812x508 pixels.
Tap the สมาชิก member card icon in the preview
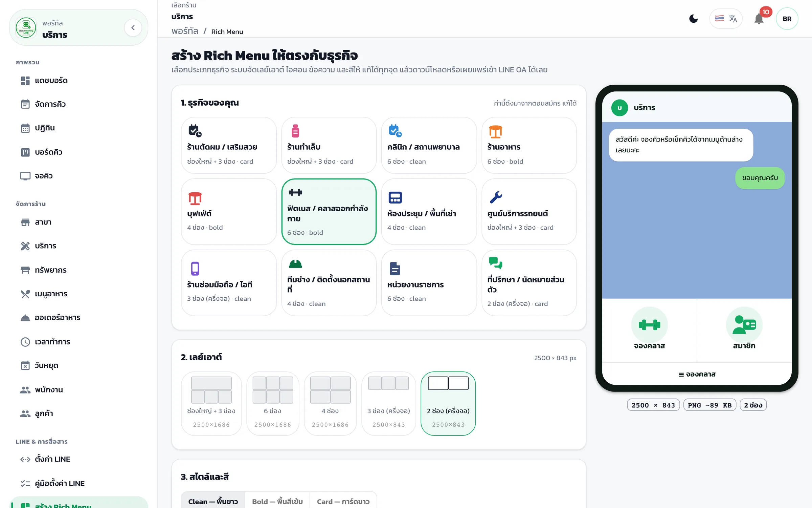(x=744, y=325)
